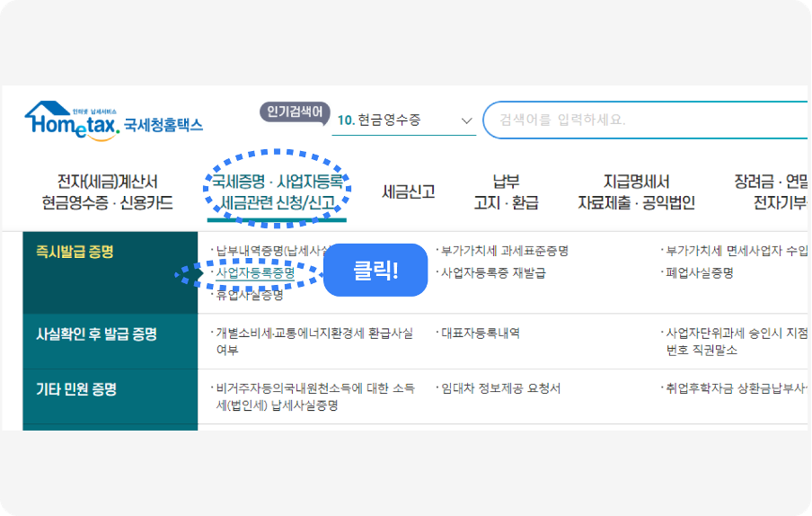Open the 인기검색어 dropdown chevron

(x=466, y=120)
